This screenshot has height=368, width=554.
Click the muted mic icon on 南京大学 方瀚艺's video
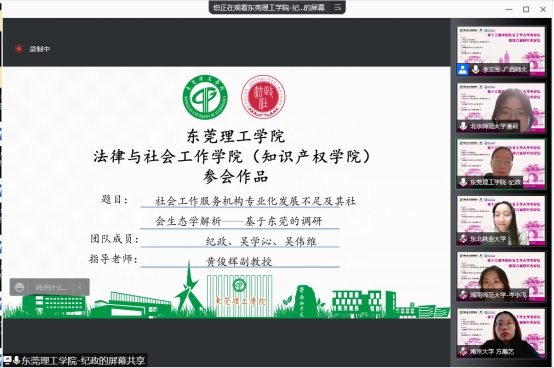pos(463,351)
